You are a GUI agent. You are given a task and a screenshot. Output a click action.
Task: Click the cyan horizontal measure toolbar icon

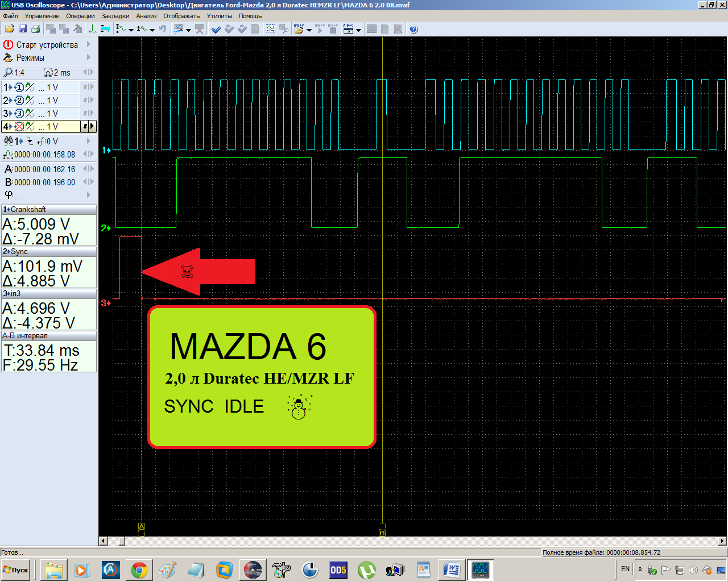105,29
